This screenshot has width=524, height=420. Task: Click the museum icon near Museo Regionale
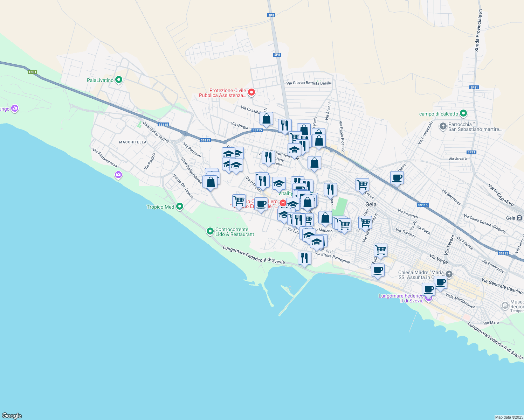(505, 305)
